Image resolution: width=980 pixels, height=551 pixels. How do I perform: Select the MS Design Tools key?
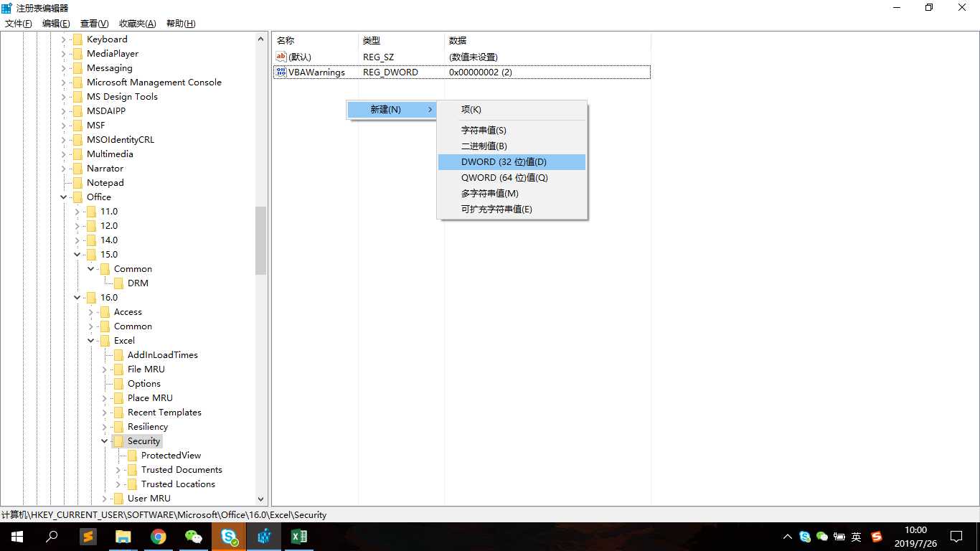point(122,97)
